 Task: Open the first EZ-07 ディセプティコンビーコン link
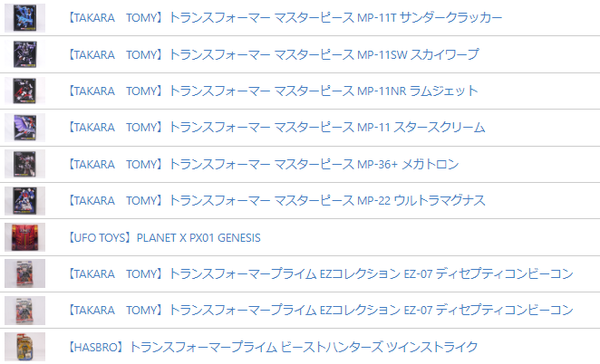[x=320, y=273]
